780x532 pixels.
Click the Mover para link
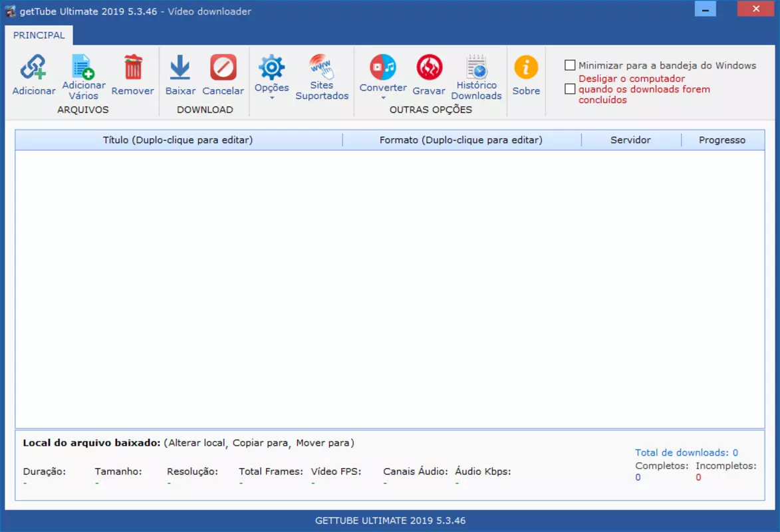point(323,443)
